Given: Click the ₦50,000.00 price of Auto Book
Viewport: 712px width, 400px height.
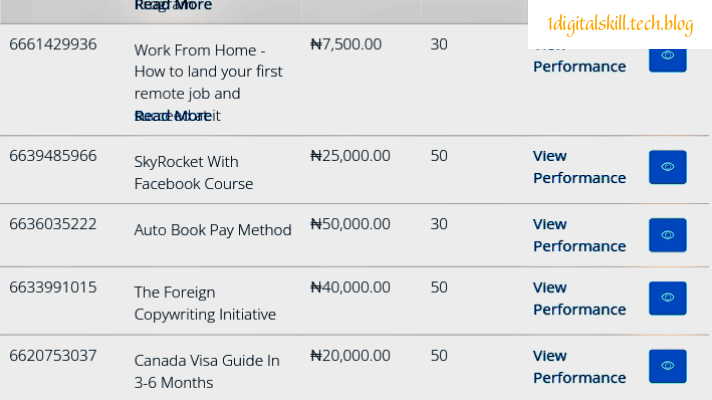Looking at the screenshot, I should [350, 224].
